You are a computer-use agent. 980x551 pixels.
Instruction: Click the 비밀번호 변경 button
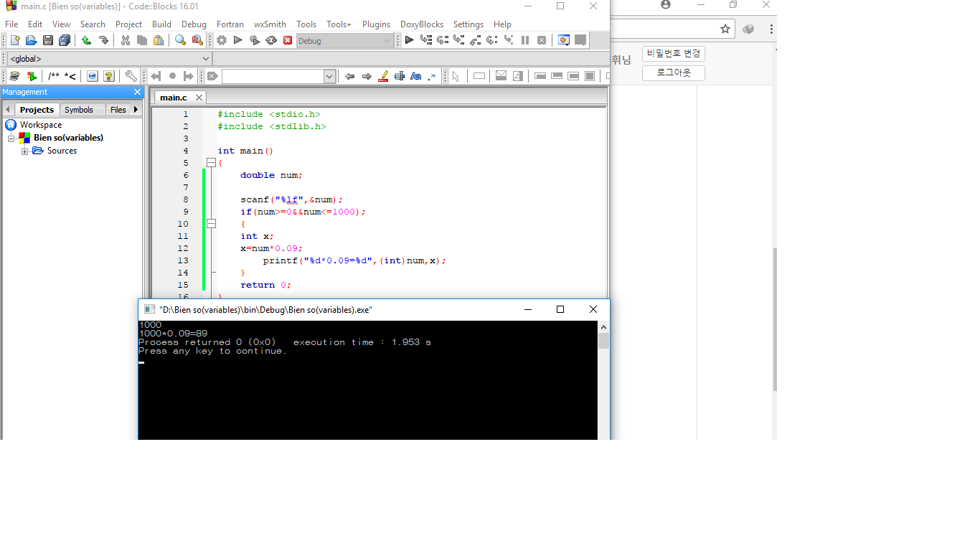[673, 54]
